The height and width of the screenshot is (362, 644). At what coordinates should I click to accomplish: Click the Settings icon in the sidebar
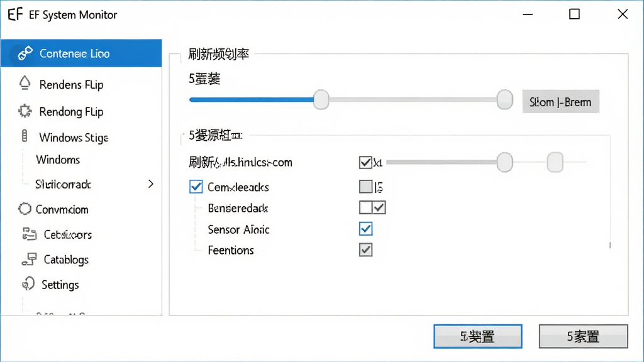[28, 283]
